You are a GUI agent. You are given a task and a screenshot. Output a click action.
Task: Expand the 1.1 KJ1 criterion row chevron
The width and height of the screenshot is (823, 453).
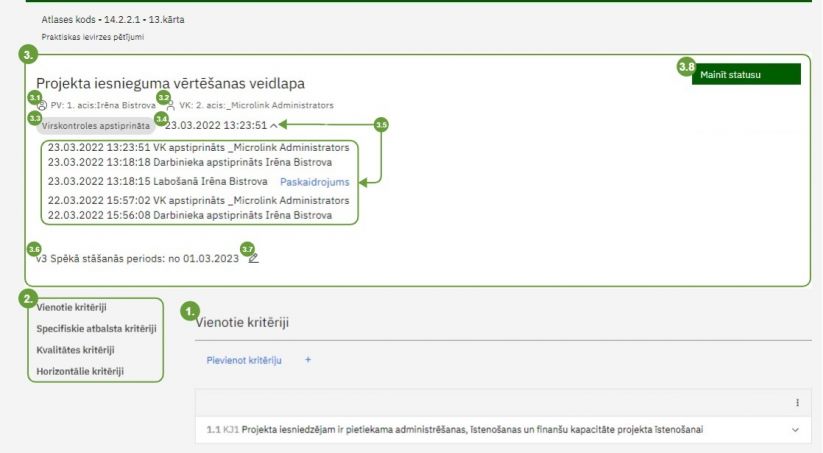tap(795, 430)
